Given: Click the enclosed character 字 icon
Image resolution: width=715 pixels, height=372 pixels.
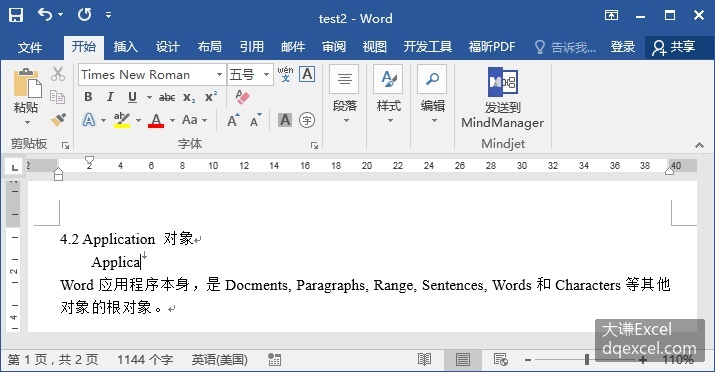Looking at the screenshot, I should click(307, 120).
